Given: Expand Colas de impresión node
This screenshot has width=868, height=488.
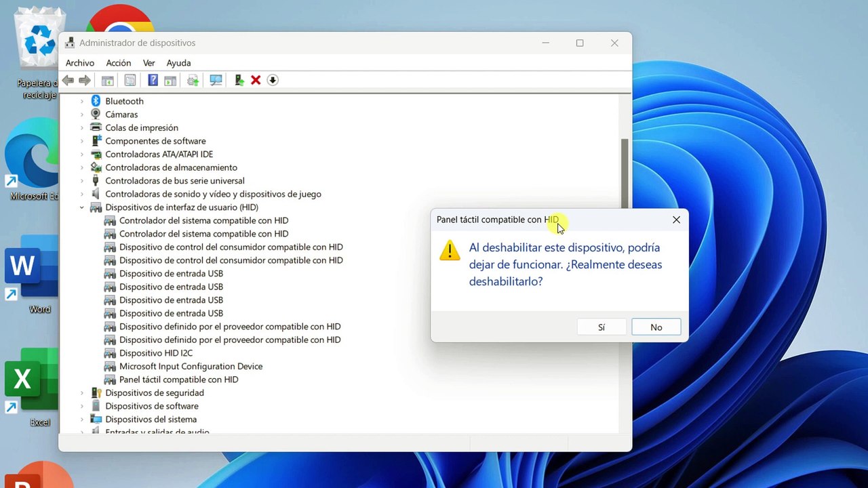Looking at the screenshot, I should pos(82,127).
